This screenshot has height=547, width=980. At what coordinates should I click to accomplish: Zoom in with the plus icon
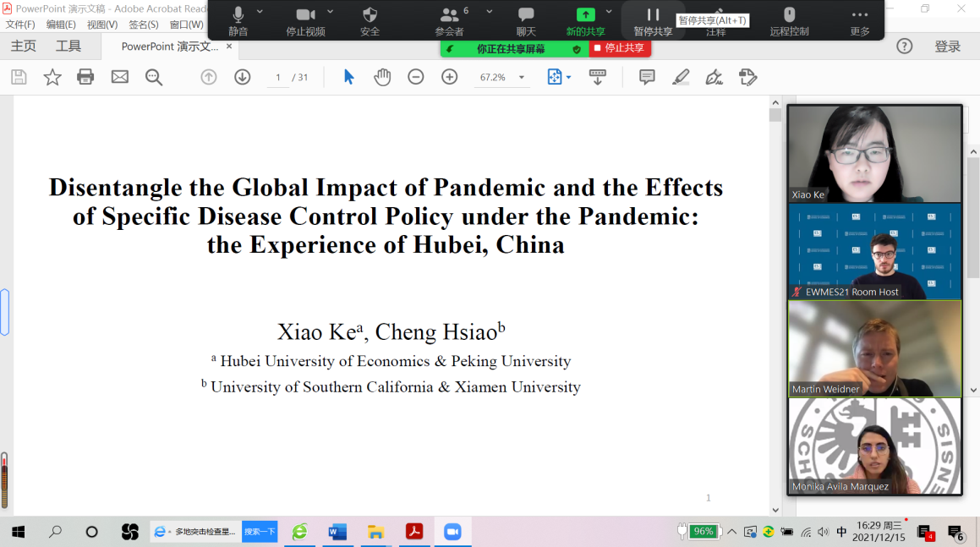[449, 77]
